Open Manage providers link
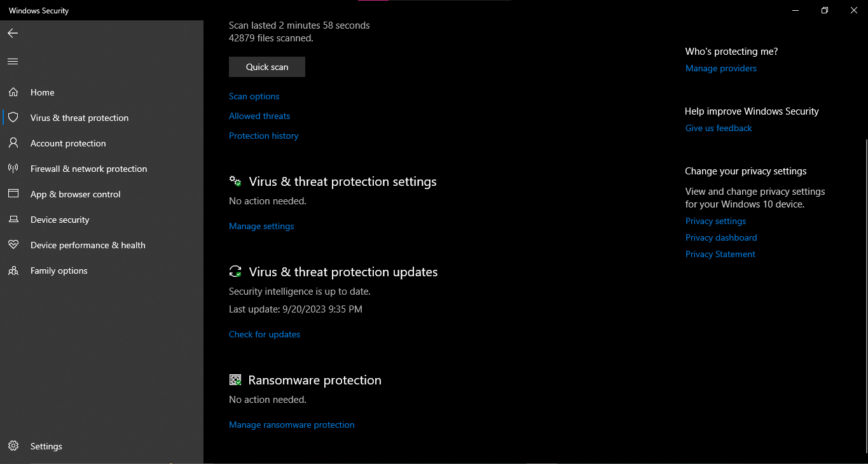Image resolution: width=868 pixels, height=464 pixels. click(721, 68)
